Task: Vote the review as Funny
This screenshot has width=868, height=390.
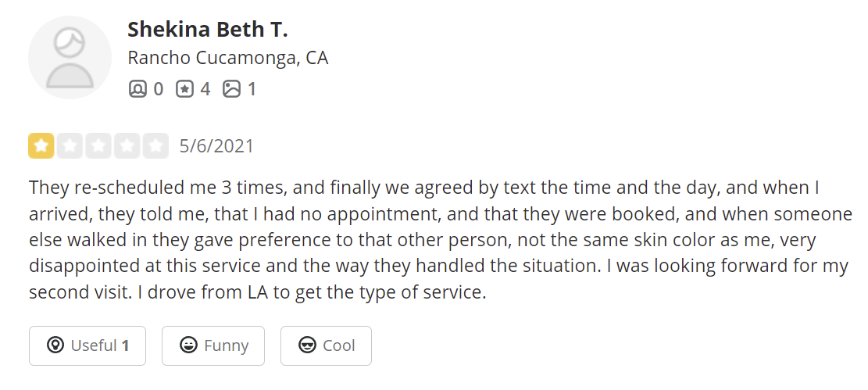Action: point(213,345)
